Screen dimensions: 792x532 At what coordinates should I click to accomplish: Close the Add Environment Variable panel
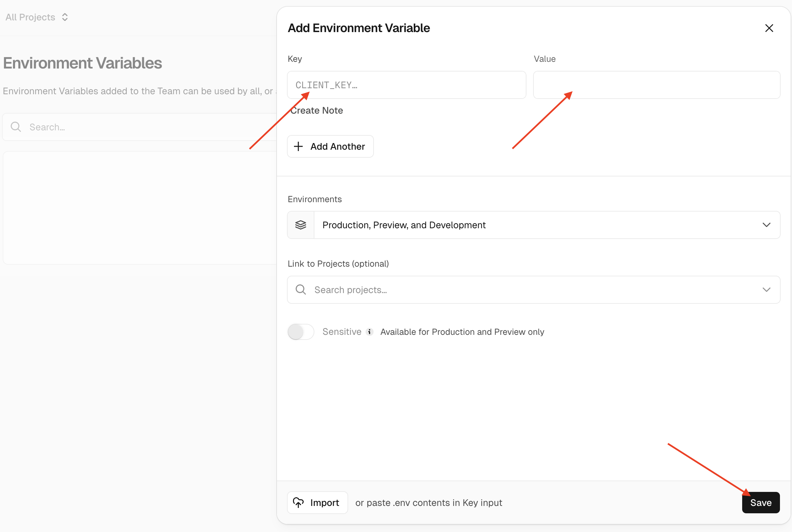(769, 28)
